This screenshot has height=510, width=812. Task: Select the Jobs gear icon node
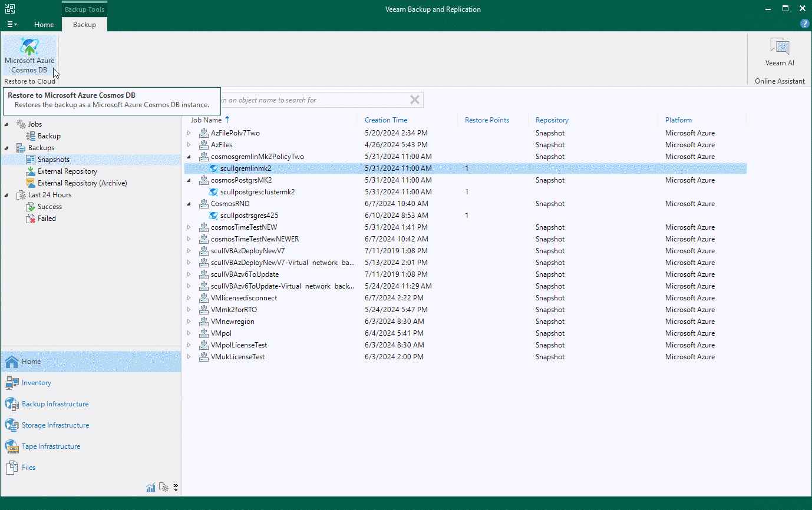[x=21, y=124]
